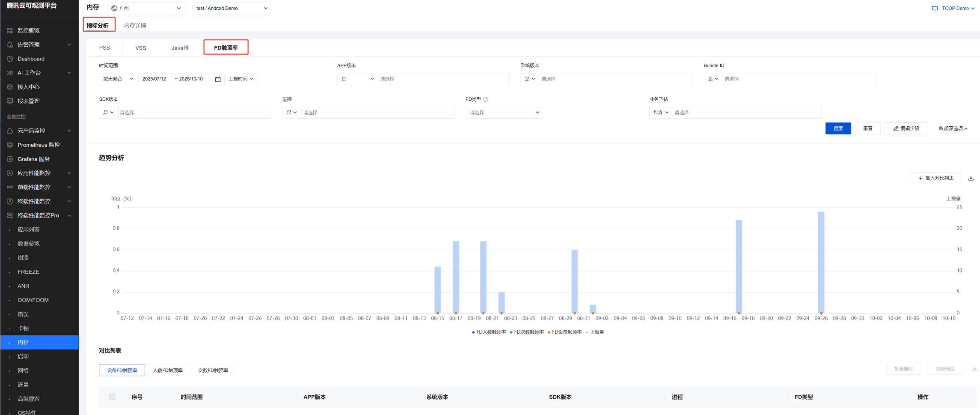980x415 pixels.
Task: Click the 告警管理 bell icon
Action: 10,45
